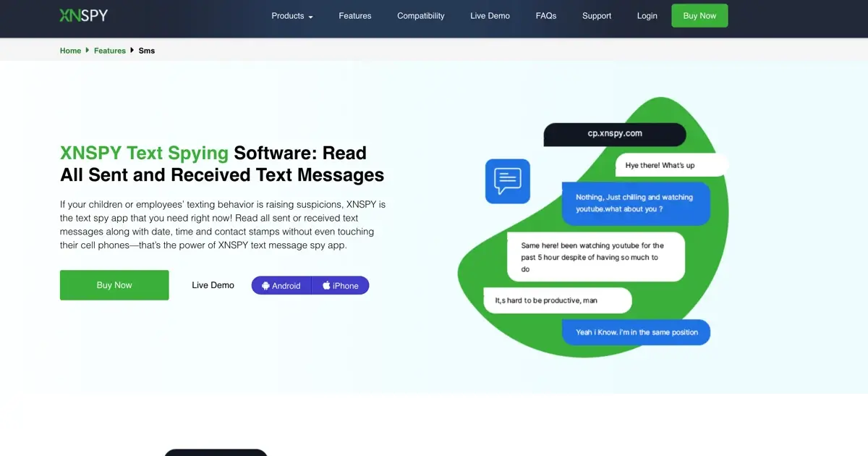Click the 'Nothing, Just chilling' blue message
This screenshot has width=868, height=456.
[x=636, y=203]
